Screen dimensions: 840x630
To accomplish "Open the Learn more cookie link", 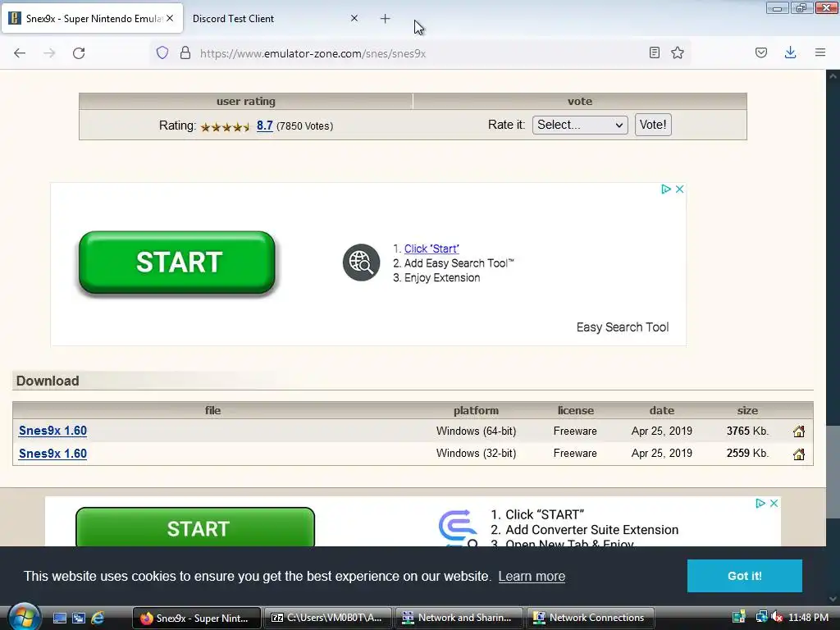I will pos(532,577).
